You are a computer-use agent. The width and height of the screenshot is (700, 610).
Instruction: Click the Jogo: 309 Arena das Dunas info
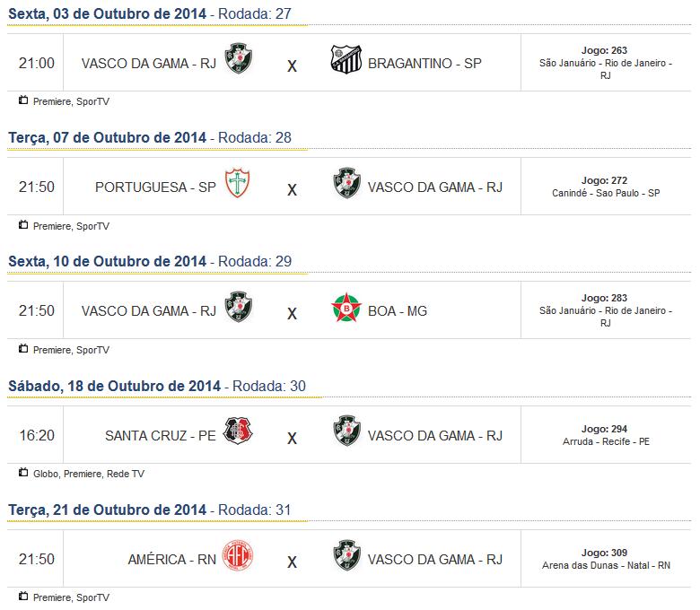(605, 559)
